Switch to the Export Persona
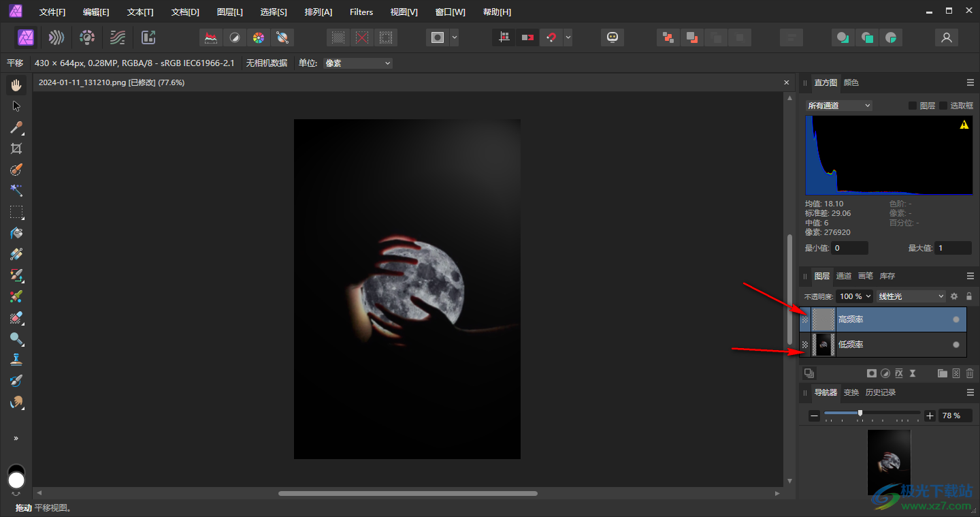 click(148, 37)
